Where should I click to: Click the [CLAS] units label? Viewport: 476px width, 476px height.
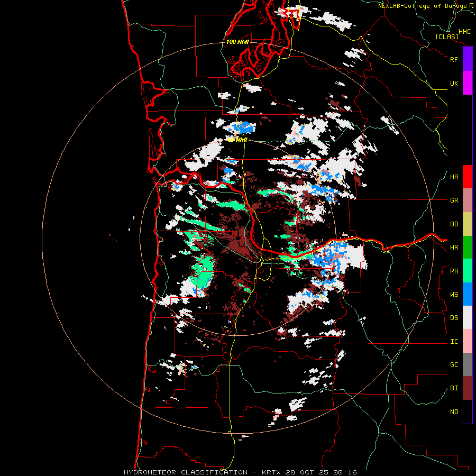click(447, 37)
